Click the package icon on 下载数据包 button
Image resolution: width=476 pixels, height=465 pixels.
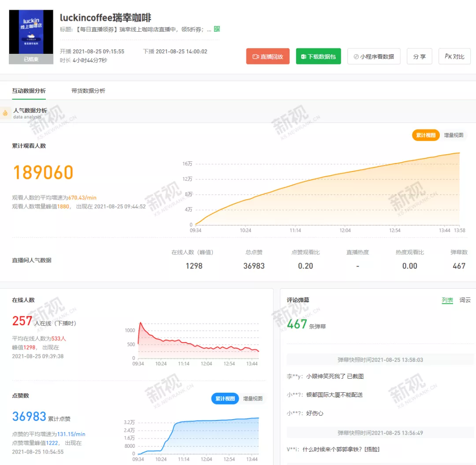[x=303, y=56]
